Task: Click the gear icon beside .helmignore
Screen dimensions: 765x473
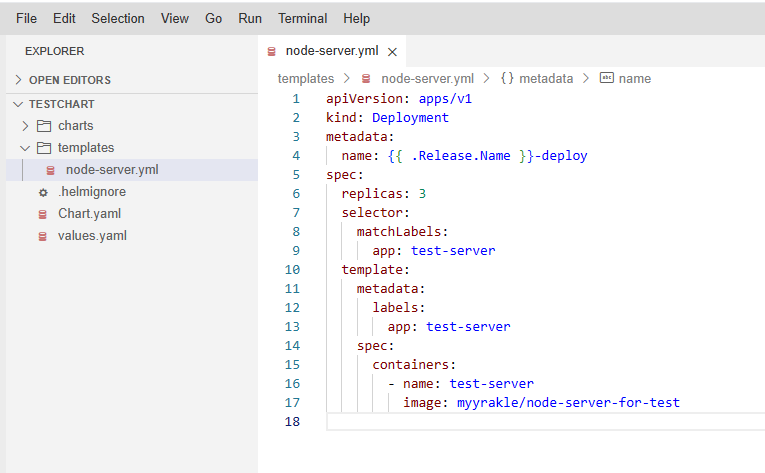Action: point(43,192)
